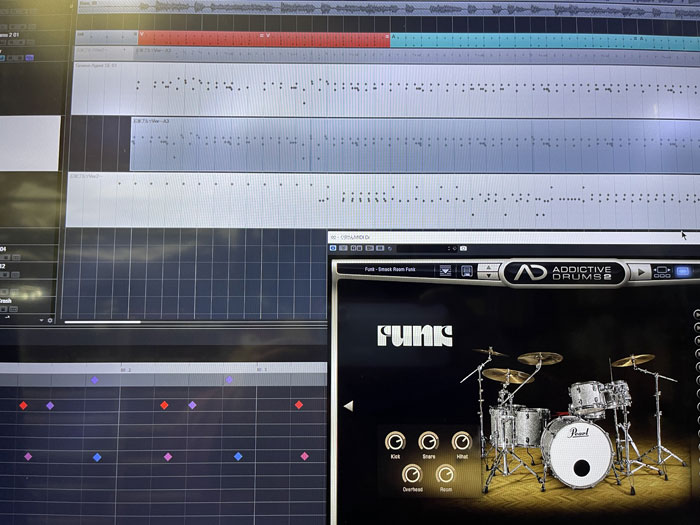Click the Crash track name in the track list
This screenshot has width=700, height=525.
click(x=6, y=301)
